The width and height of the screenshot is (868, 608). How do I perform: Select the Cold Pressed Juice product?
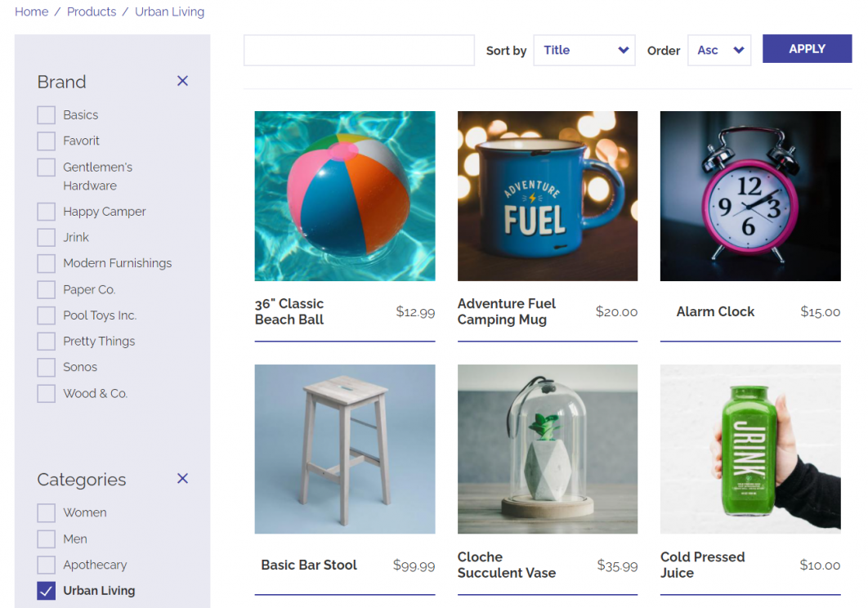(749, 449)
